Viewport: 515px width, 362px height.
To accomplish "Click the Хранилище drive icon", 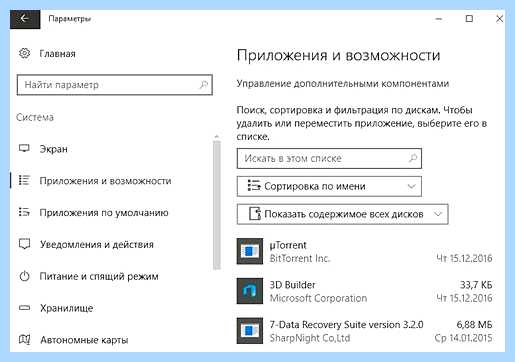I will click(24, 308).
